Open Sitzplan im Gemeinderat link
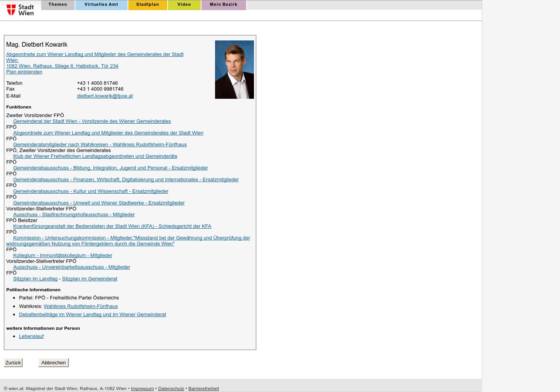This screenshot has height=392, width=560. [x=89, y=279]
